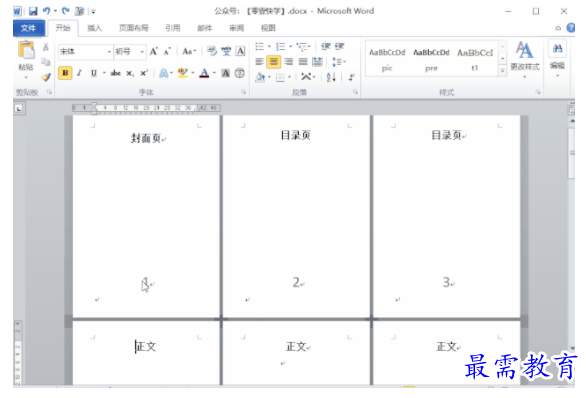This screenshot has height=398, width=586.
Task: Click the Cut scissors icon
Action: pyautogui.click(x=46, y=47)
